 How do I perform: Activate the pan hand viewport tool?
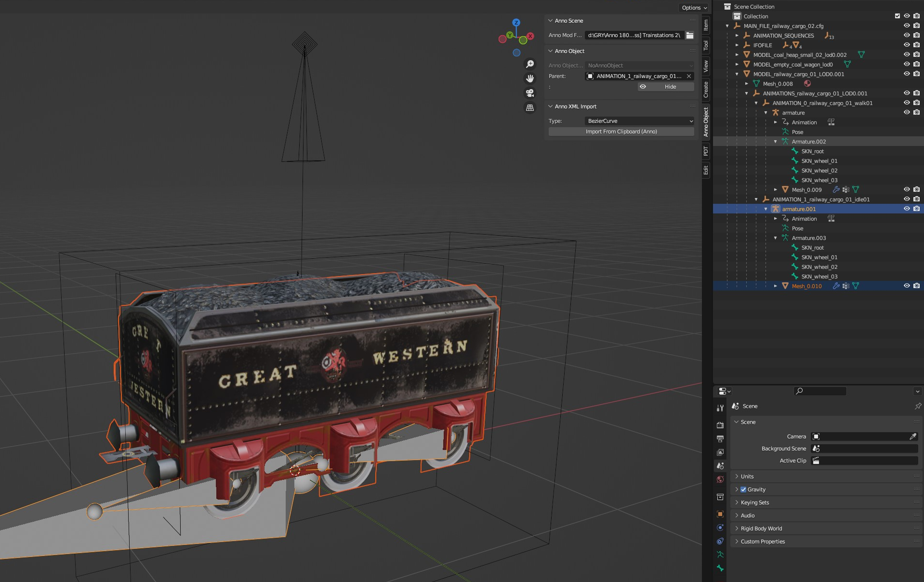[x=530, y=79]
